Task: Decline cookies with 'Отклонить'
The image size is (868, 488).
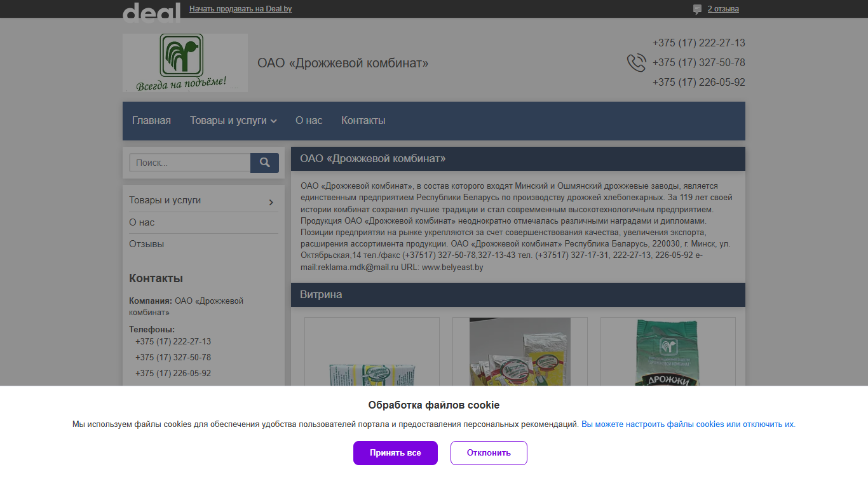Action: [x=489, y=453]
